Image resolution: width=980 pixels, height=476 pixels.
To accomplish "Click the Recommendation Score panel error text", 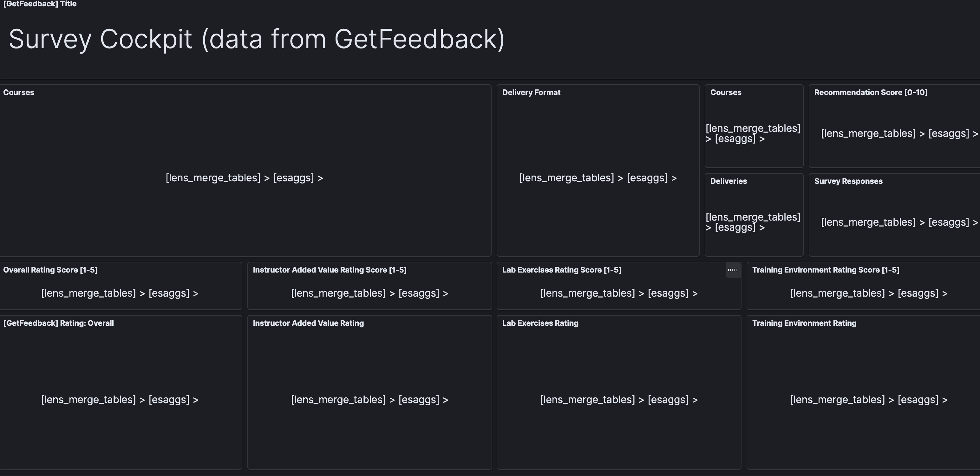I will point(899,133).
